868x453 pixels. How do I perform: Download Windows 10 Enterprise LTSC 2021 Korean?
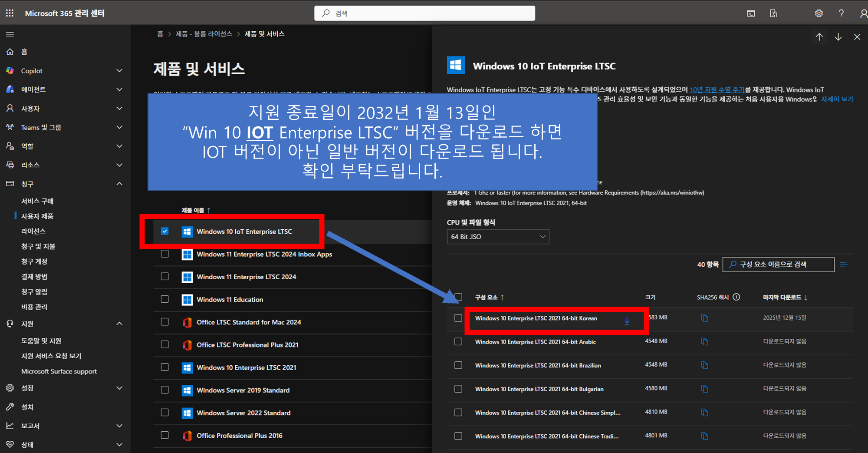[627, 321]
